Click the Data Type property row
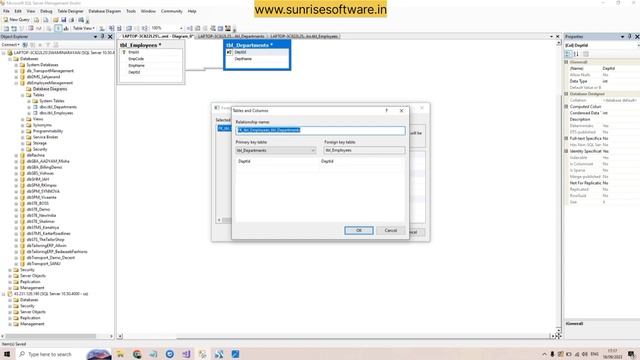 pos(604,81)
